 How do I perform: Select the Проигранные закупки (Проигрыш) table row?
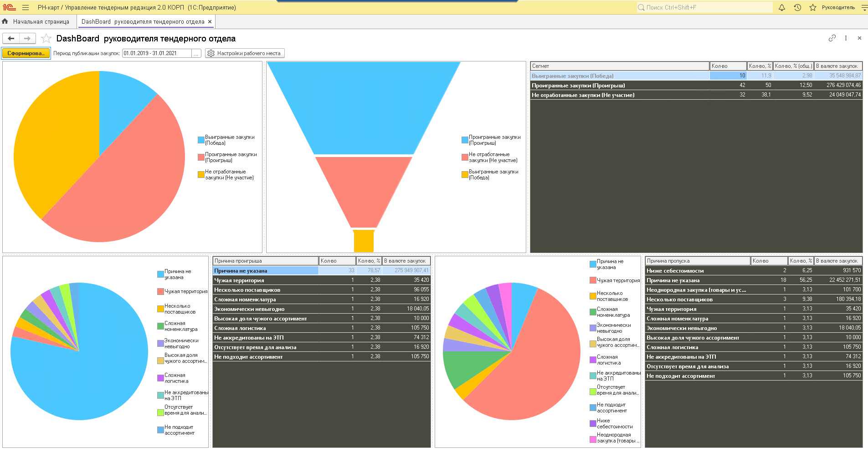[620, 85]
